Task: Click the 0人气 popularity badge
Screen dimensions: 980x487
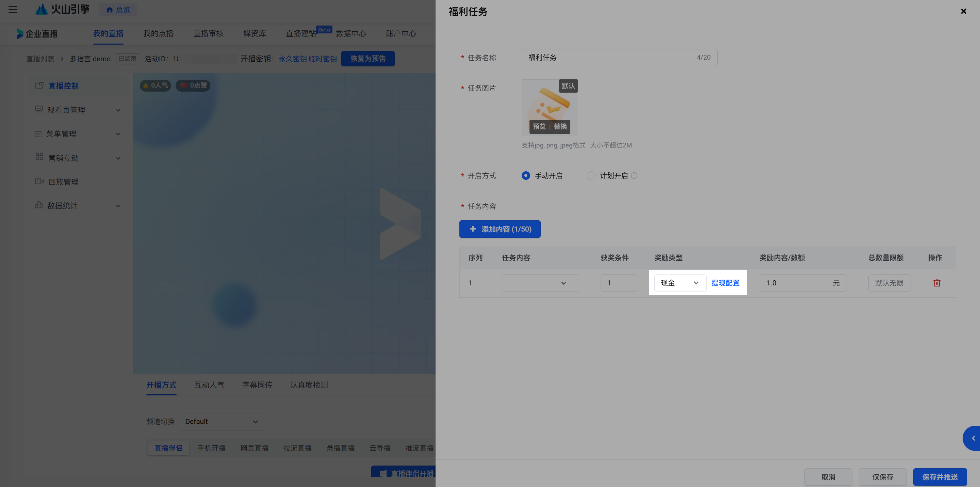Action: click(155, 85)
